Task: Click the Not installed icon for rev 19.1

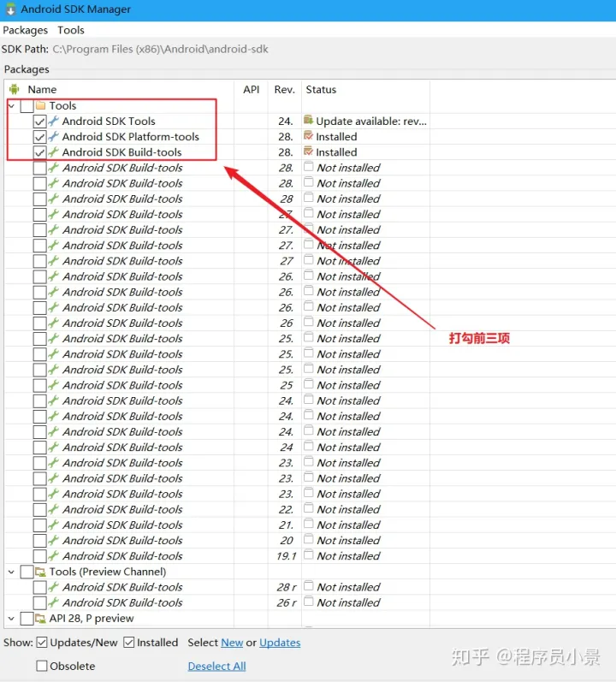Action: (x=309, y=554)
